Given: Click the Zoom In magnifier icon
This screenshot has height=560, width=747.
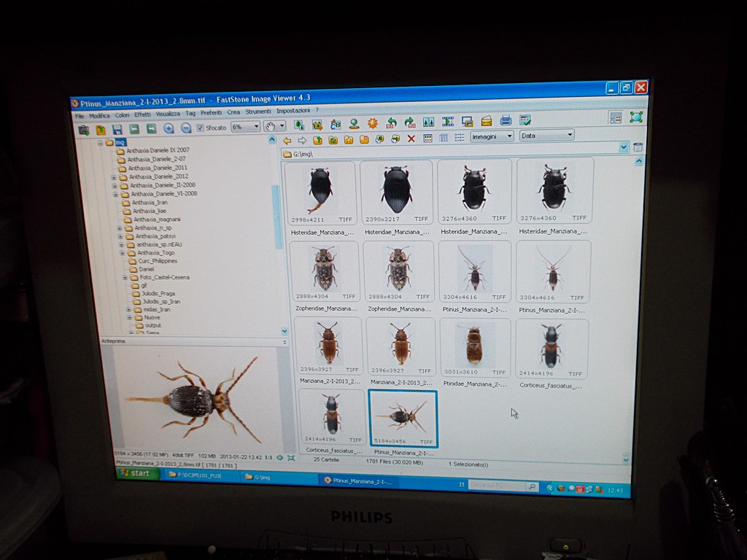Looking at the screenshot, I should pyautogui.click(x=169, y=128).
